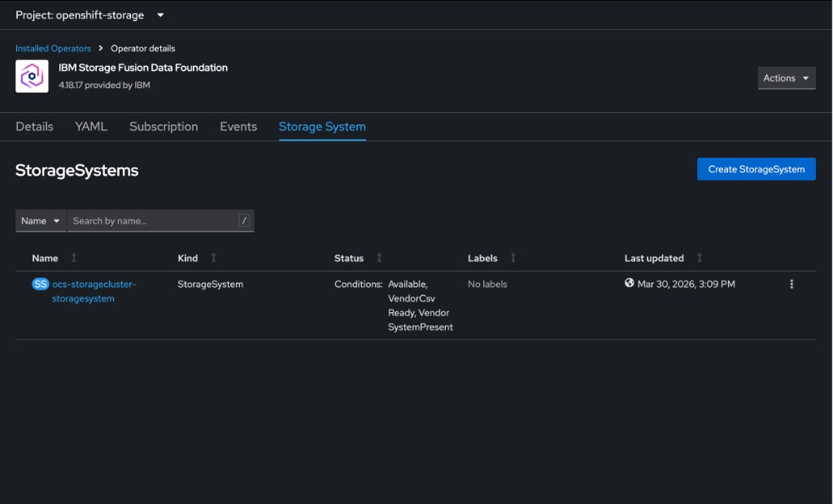Open the Installed Operators breadcrumb link
The width and height of the screenshot is (833, 504).
[x=52, y=48]
